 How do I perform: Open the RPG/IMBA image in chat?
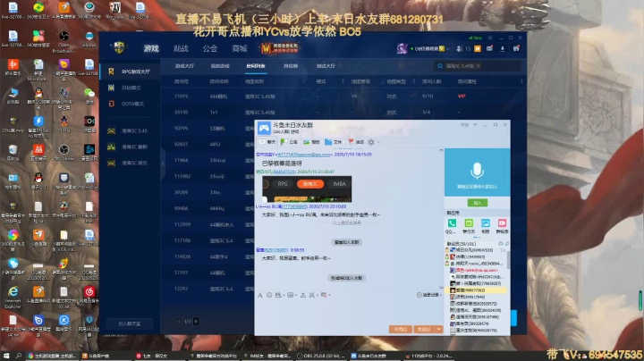pyautogui.click(x=307, y=189)
